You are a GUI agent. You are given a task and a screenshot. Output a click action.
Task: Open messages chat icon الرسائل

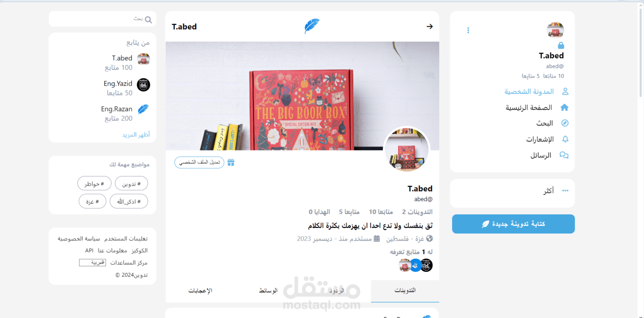tap(564, 155)
